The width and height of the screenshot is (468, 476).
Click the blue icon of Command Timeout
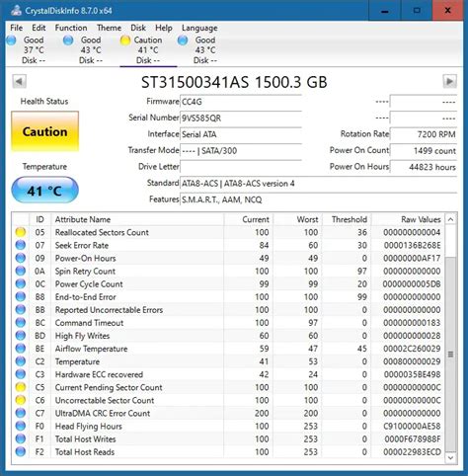(21, 323)
